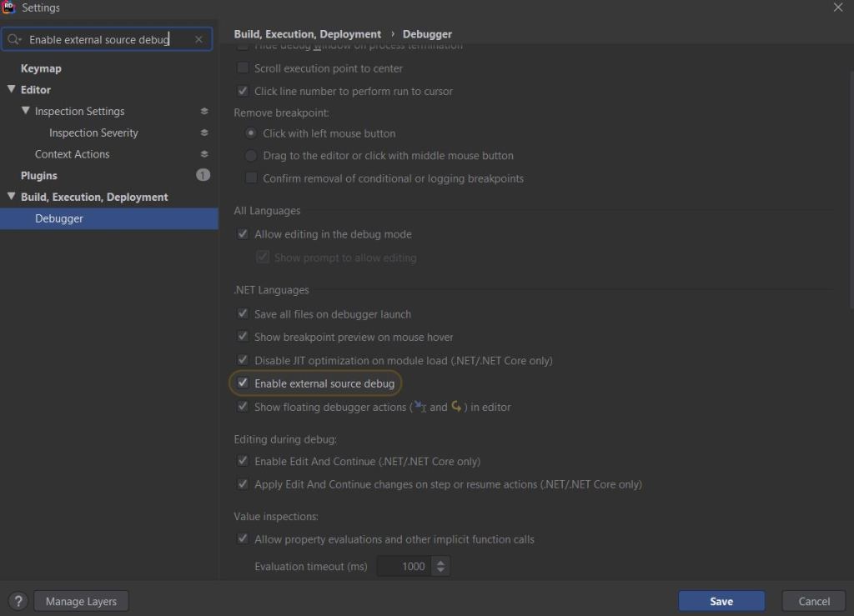Increase Evaluation timeout with stepper arrow
This screenshot has width=854, height=616.
pos(441,562)
